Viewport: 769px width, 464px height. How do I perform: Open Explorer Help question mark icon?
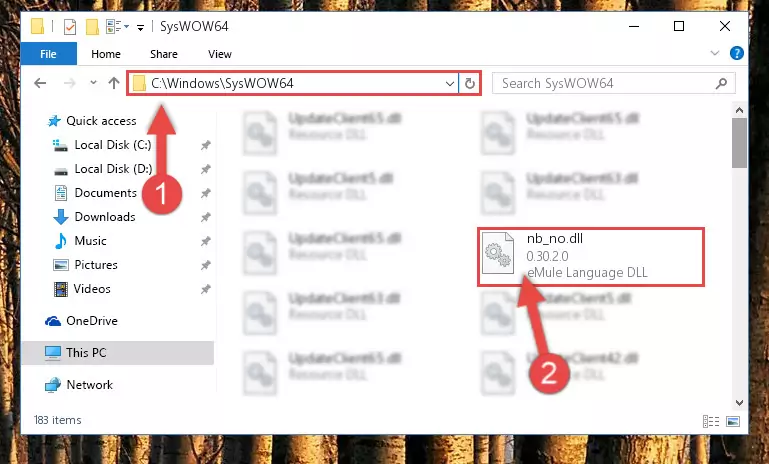click(737, 53)
